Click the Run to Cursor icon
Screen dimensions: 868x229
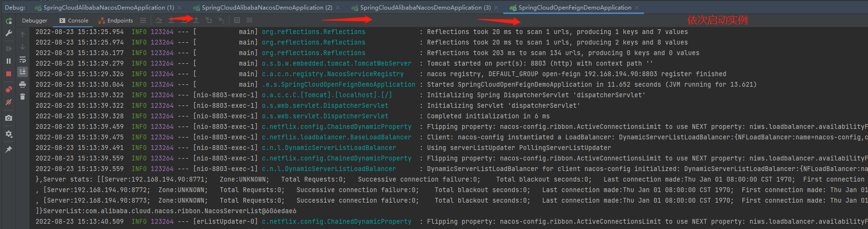(x=221, y=20)
